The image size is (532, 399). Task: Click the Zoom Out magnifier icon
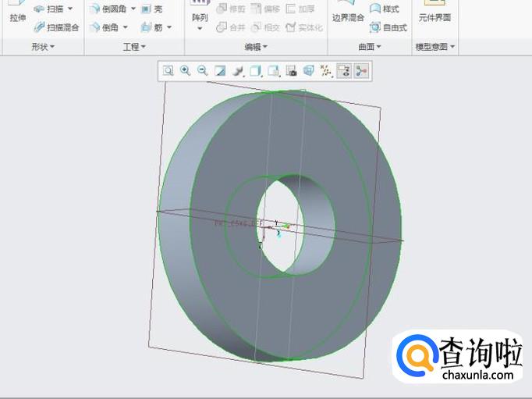click(203, 71)
